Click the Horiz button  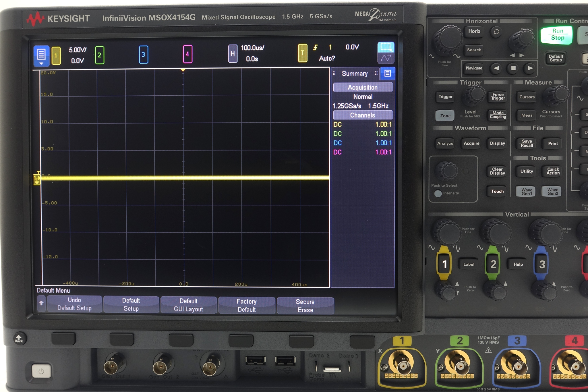click(474, 31)
